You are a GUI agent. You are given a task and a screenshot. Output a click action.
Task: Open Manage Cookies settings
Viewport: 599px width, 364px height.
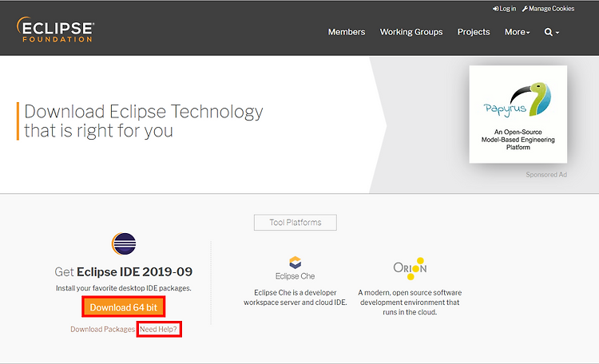pyautogui.click(x=548, y=9)
